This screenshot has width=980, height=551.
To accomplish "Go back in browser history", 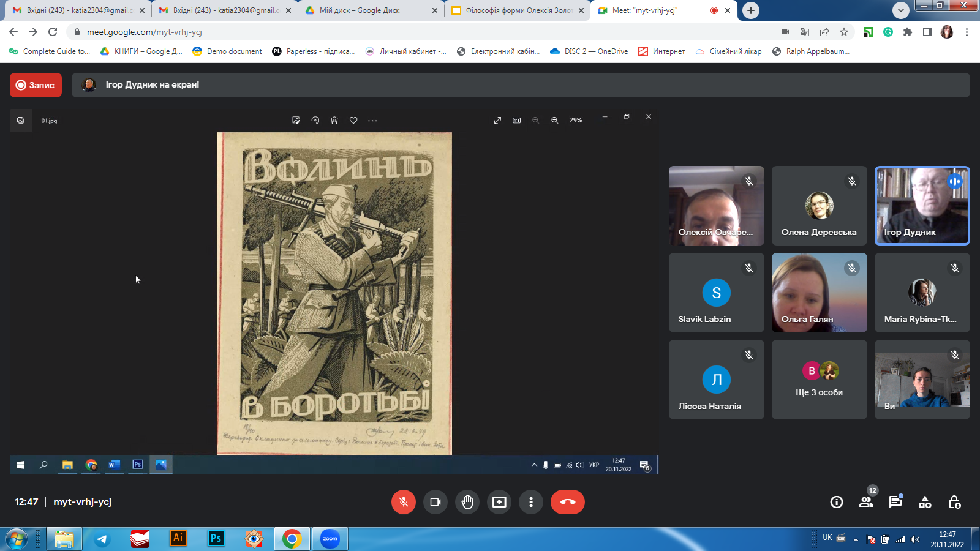I will tap(13, 32).
